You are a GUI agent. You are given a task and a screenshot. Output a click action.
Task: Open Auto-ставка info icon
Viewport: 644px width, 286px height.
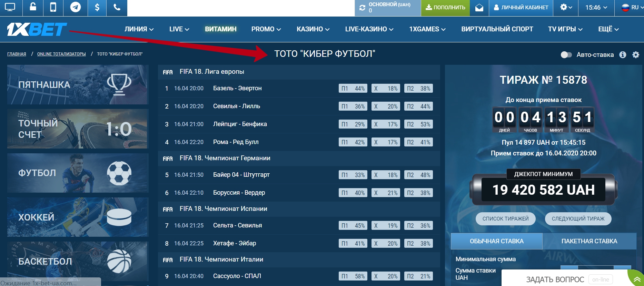[x=623, y=55]
